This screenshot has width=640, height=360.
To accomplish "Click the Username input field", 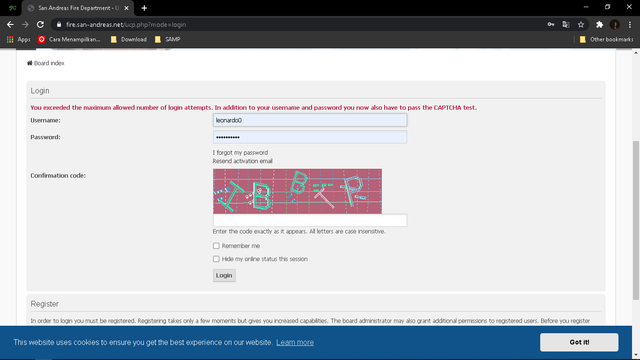I will 310,120.
